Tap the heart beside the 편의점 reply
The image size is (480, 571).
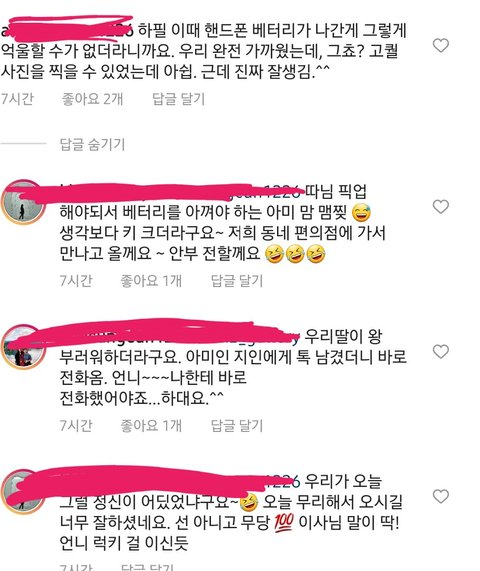pos(441,206)
